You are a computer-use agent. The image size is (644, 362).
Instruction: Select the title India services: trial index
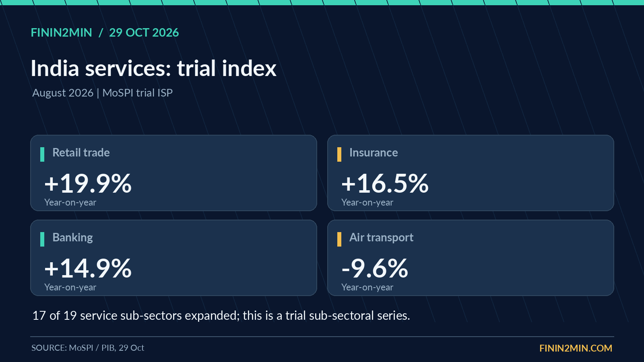coord(154,68)
